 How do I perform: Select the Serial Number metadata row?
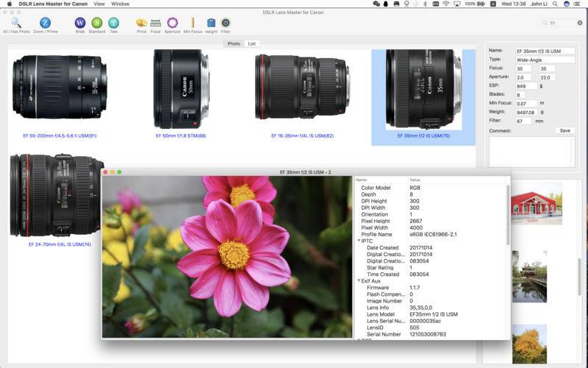[431, 334]
